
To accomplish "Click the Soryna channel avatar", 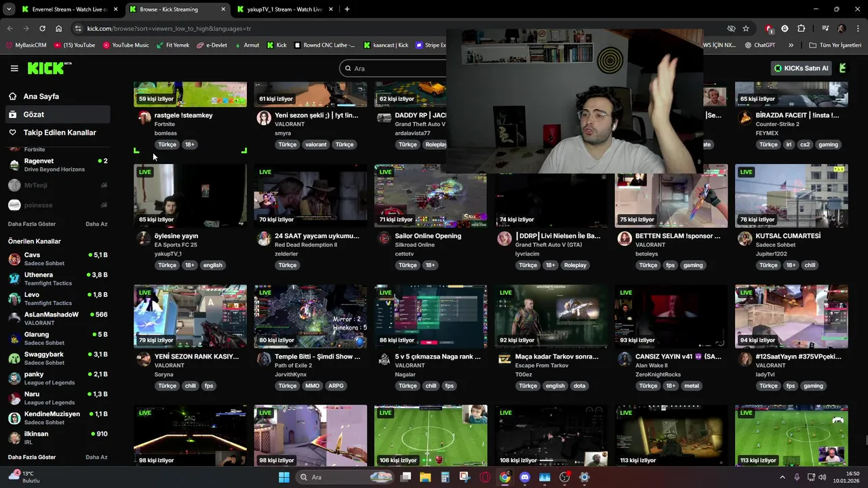I will pos(144,359).
